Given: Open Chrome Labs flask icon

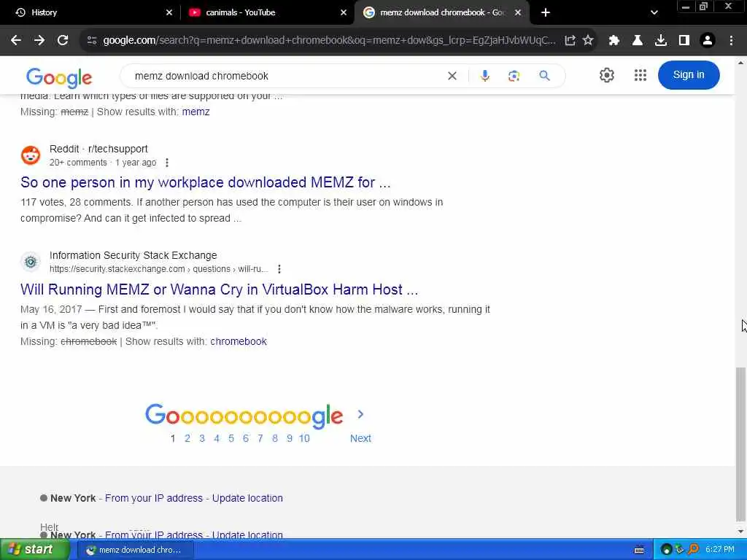Looking at the screenshot, I should pyautogui.click(x=637, y=41).
